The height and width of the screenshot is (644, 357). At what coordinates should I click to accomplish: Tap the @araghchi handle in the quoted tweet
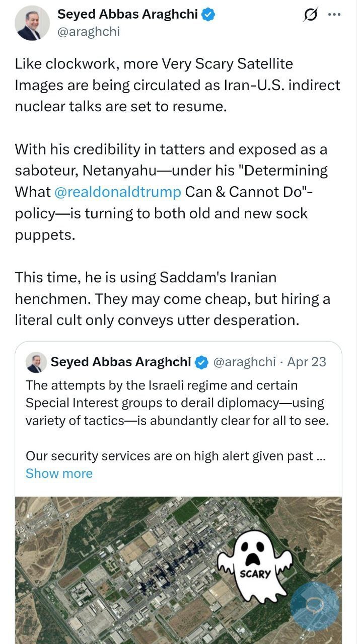coord(245,362)
